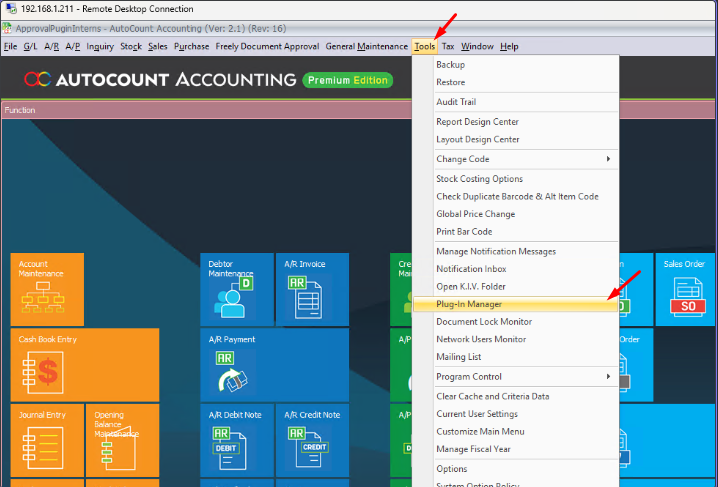Open Mailing List
The height and width of the screenshot is (487, 718).
pos(516,357)
